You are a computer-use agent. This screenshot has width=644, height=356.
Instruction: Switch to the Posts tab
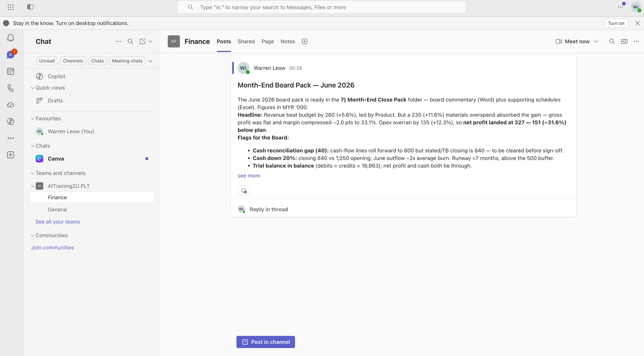tap(224, 41)
